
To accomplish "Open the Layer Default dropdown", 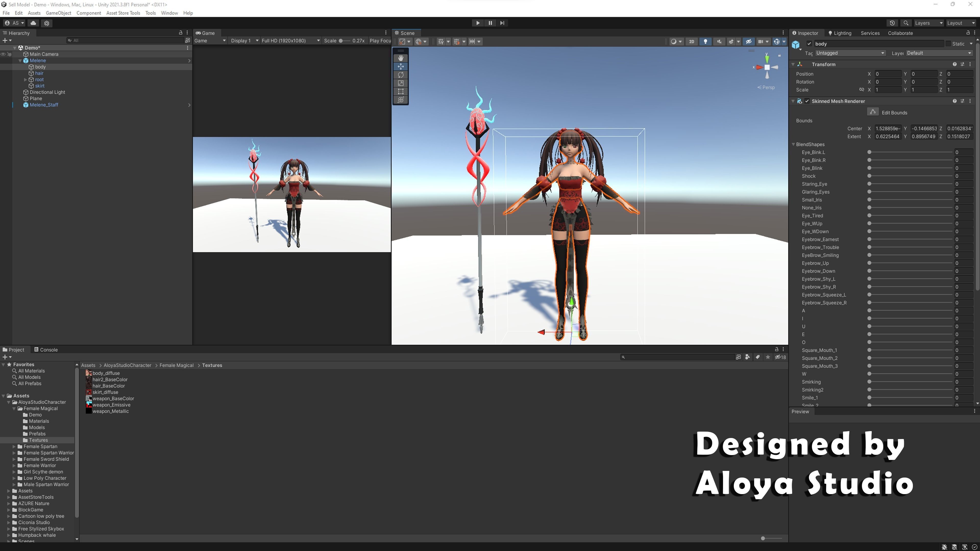I will pos(939,53).
